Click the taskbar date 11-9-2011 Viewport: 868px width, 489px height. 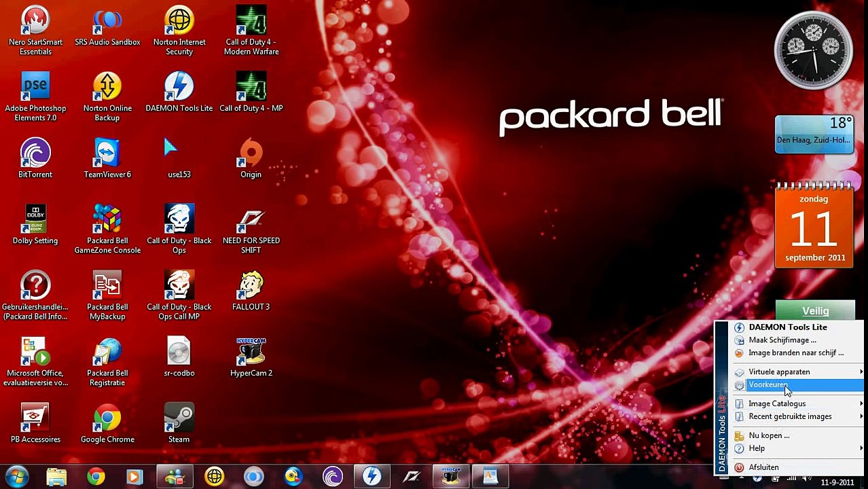point(837,483)
